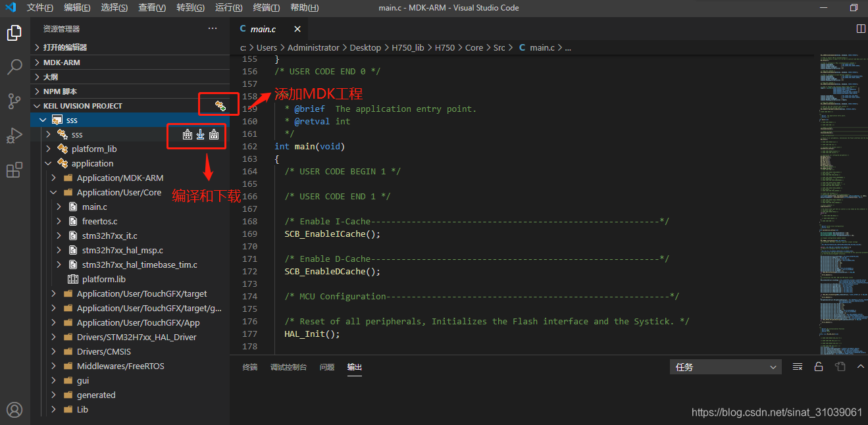Expand the NPM 脚本 section

pos(130,91)
